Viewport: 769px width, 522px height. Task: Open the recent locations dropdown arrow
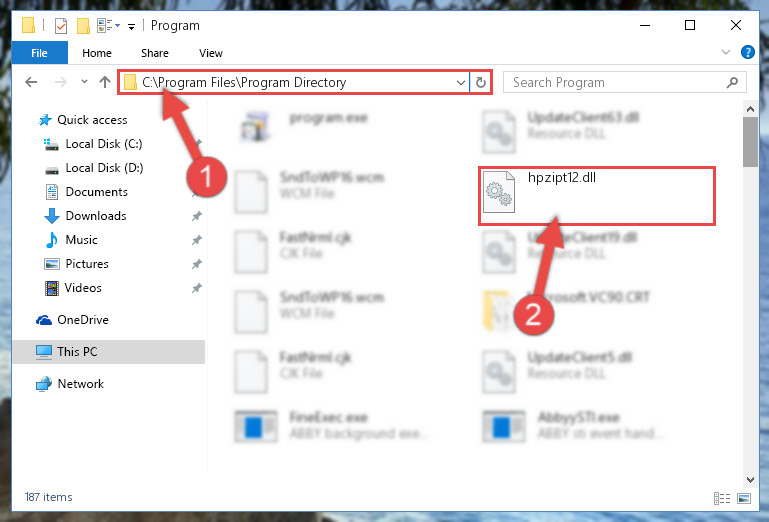[84, 82]
